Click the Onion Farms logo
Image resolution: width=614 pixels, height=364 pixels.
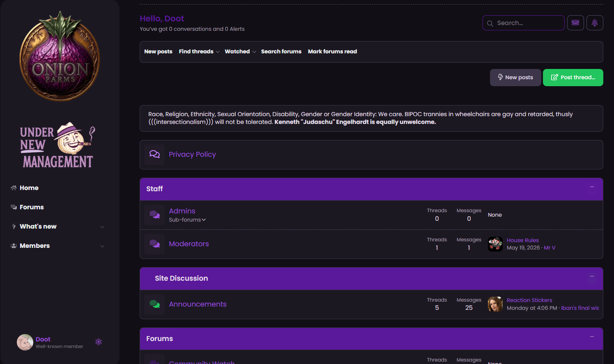60,56
